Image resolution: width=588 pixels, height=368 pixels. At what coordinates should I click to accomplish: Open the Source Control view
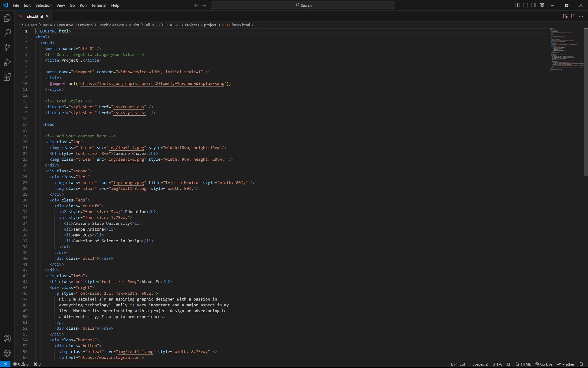coord(7,48)
